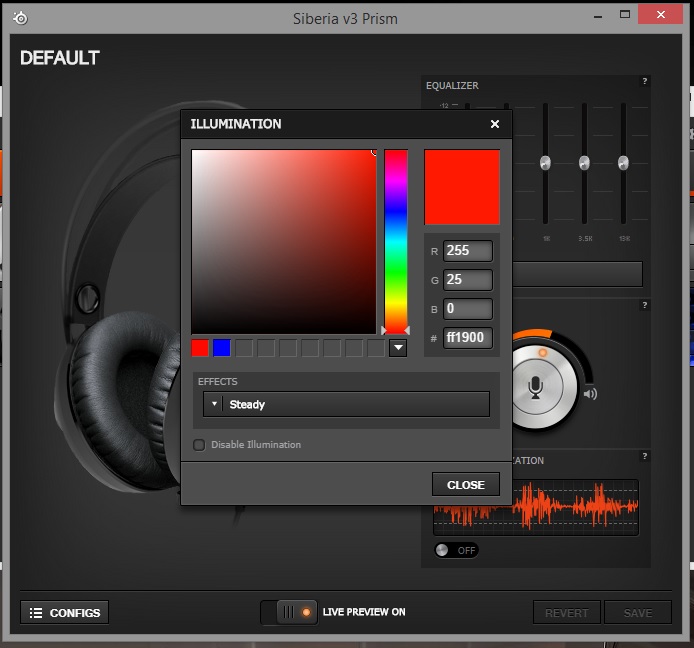The width and height of the screenshot is (694, 648).
Task: Click the 1K equalizer slider knob
Action: click(x=545, y=163)
